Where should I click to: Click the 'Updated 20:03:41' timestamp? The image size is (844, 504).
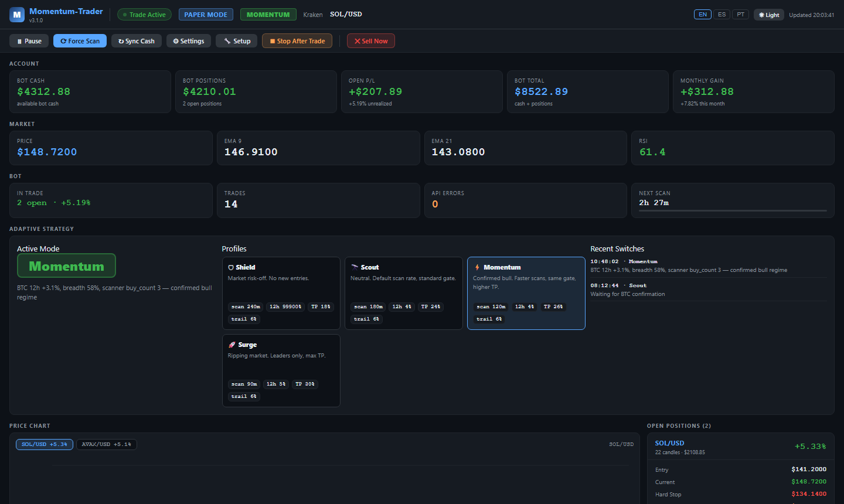coord(811,15)
